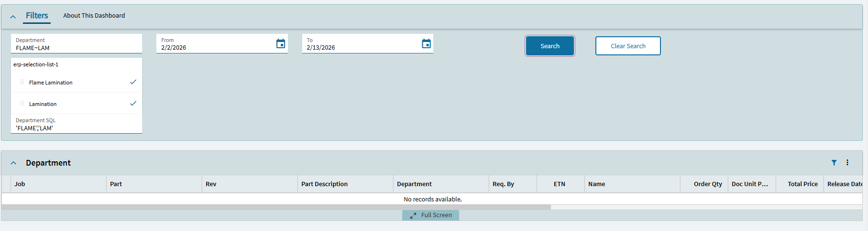
Task: Click the Full Screen expand icon
Action: pyautogui.click(x=413, y=216)
